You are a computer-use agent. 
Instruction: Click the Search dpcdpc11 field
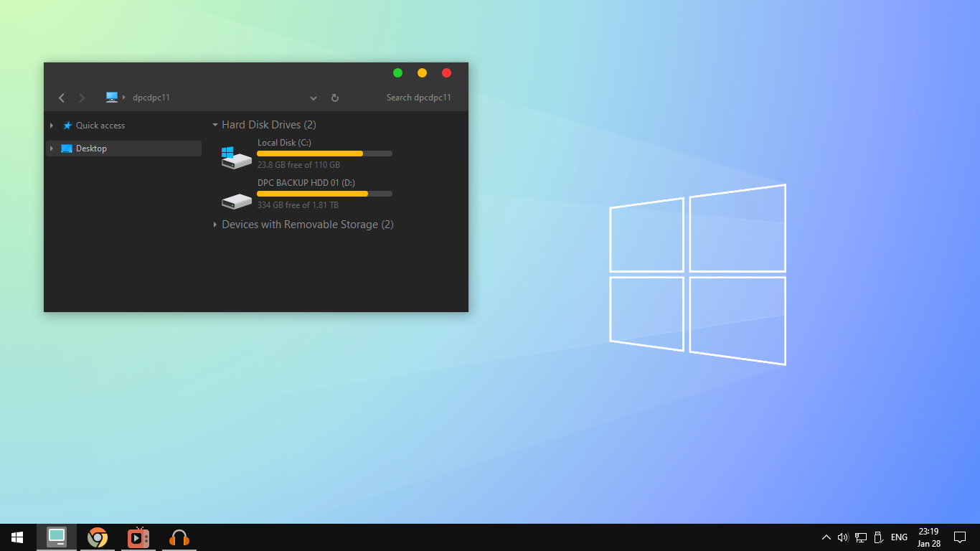(x=419, y=97)
